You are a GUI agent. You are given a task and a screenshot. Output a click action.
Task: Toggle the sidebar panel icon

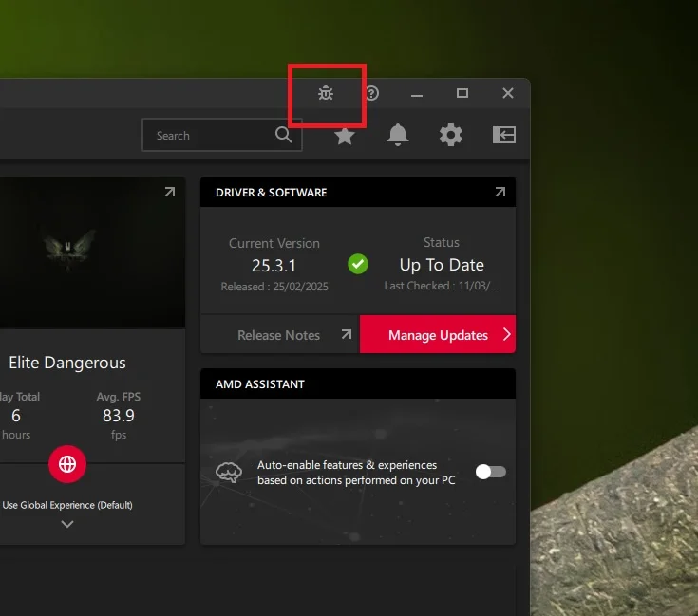click(504, 135)
